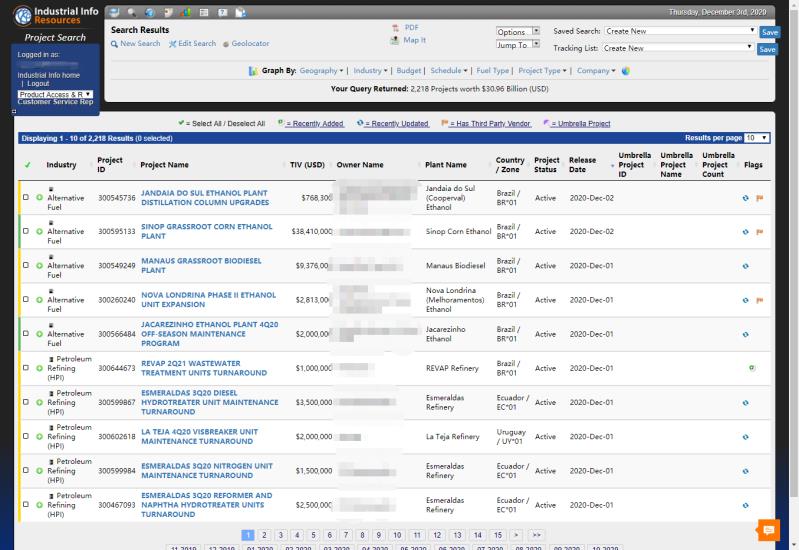Click the Geolocator icon
Image resolution: width=799 pixels, height=550 pixels.
pos(226,44)
